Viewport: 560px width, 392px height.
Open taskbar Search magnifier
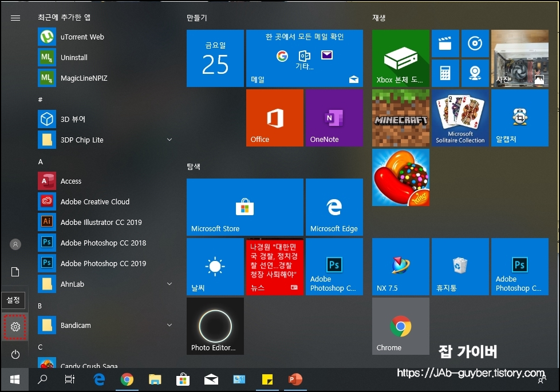42,379
